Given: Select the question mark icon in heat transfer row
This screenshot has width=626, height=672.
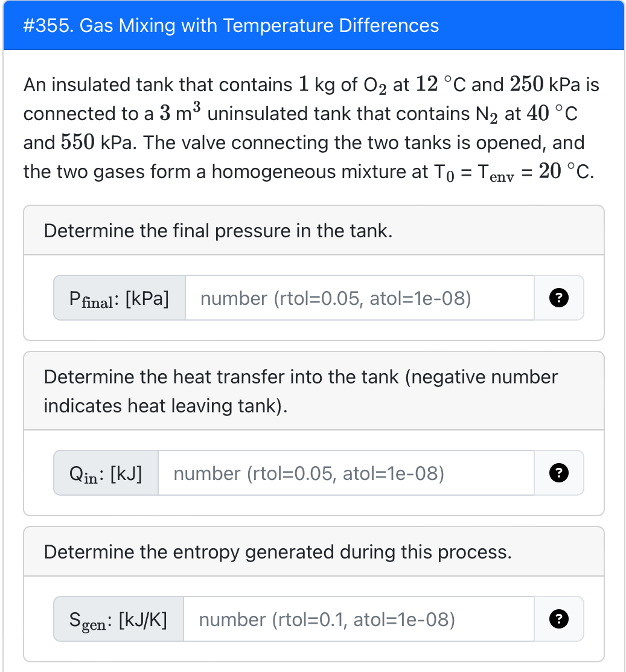Looking at the screenshot, I should click(x=558, y=473).
